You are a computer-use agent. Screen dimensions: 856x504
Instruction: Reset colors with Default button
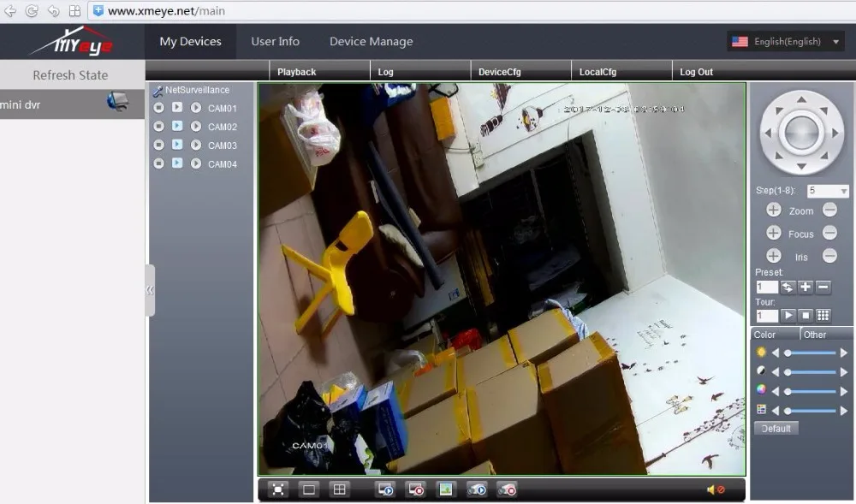pos(776,428)
